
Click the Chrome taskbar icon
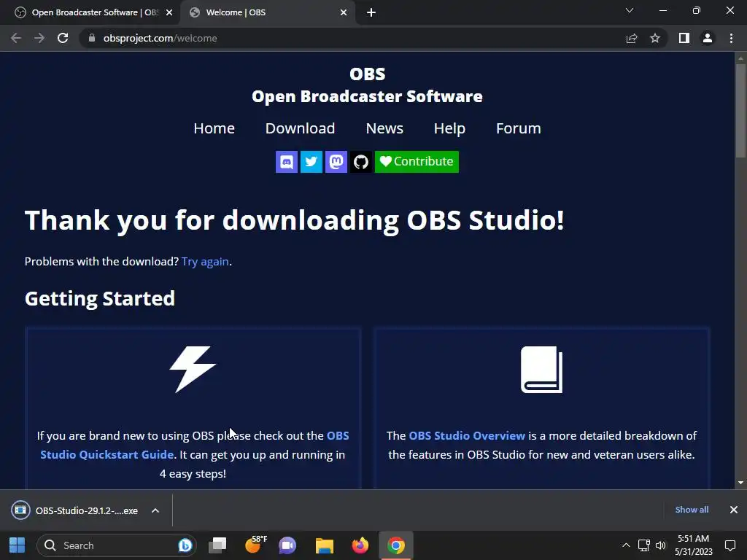click(x=396, y=545)
